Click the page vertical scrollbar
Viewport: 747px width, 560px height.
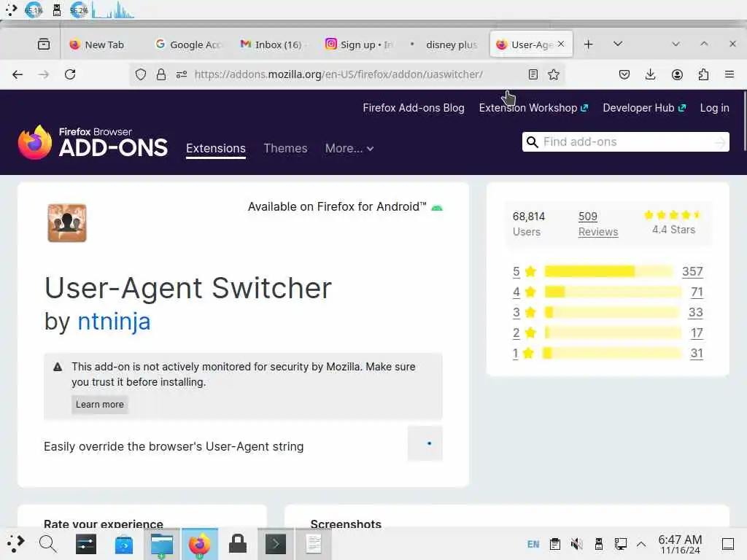tap(744, 122)
